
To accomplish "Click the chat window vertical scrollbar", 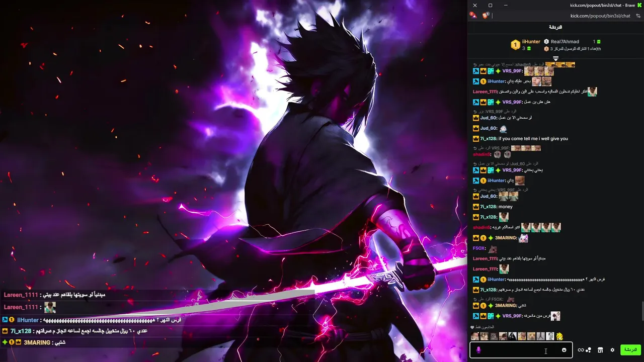I will [x=642, y=311].
